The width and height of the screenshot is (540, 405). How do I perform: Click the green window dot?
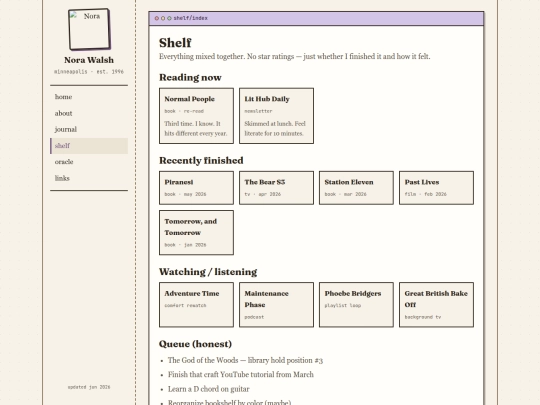click(x=169, y=18)
